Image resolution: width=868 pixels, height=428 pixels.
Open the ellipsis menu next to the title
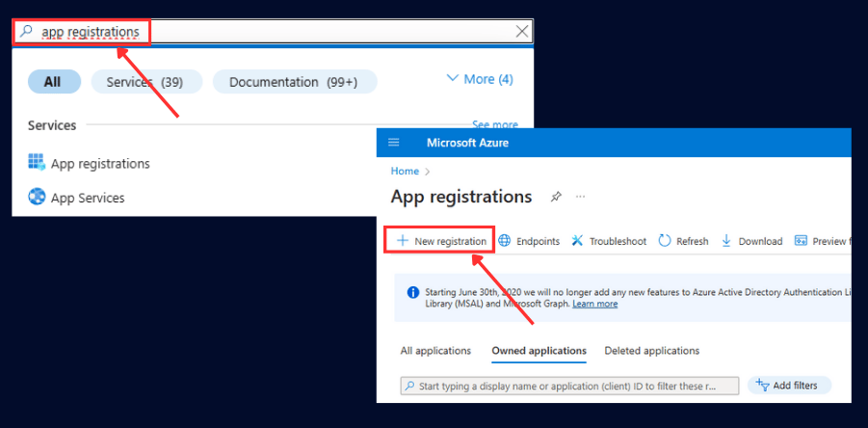pos(580,197)
